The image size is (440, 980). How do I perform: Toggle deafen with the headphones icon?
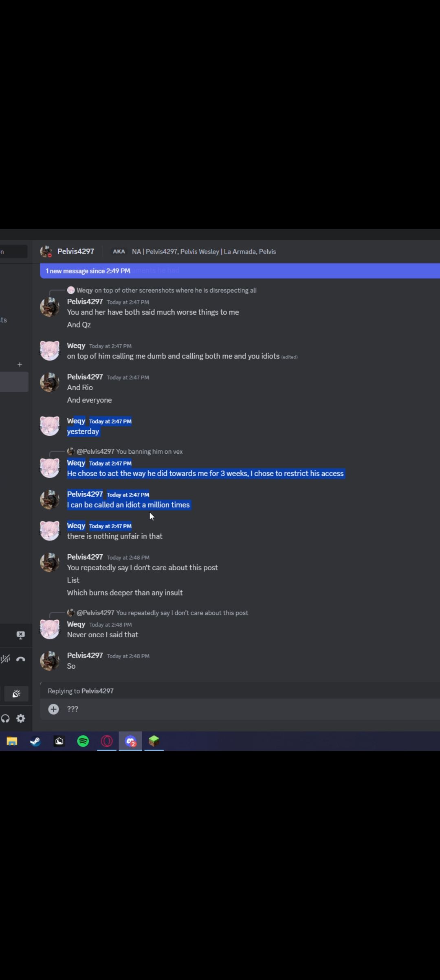pyautogui.click(x=5, y=718)
